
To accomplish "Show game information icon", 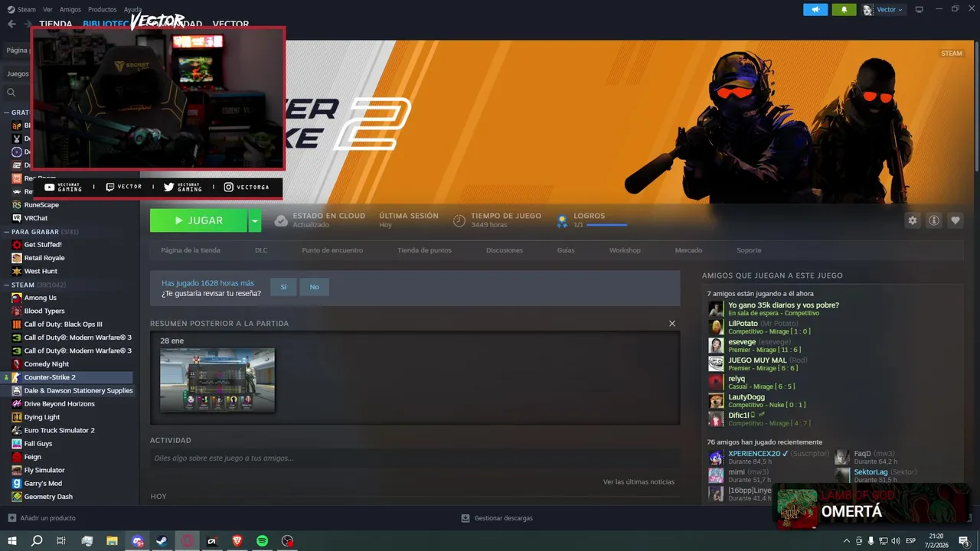I will click(934, 220).
